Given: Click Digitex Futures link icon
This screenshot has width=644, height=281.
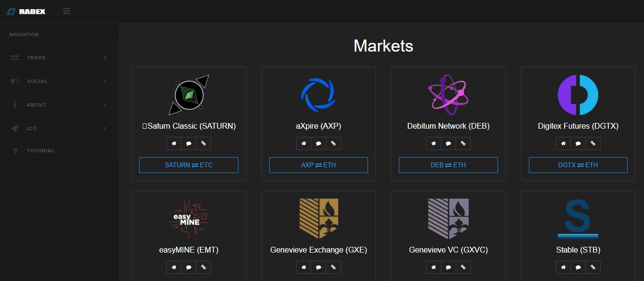Looking at the screenshot, I should (x=592, y=143).
